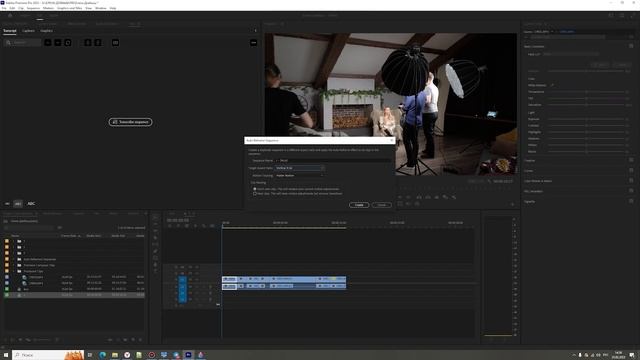Select the Auto Reframed Sequences folder row
Screen dimensions: 640x360
74,259
